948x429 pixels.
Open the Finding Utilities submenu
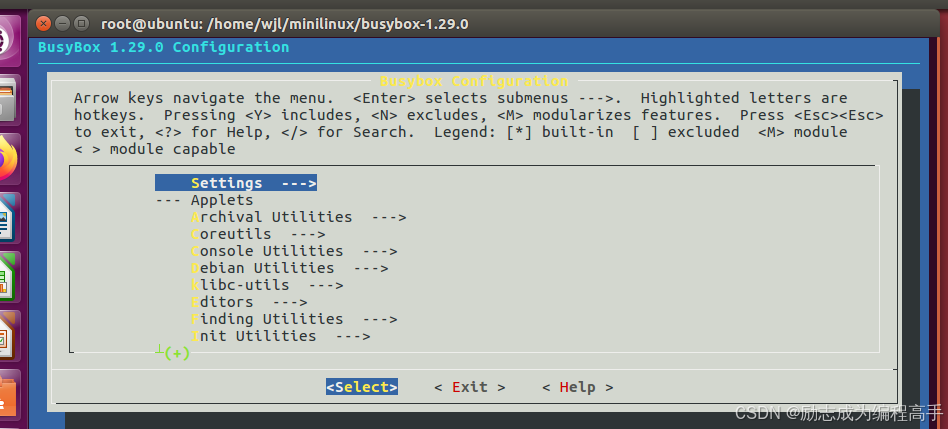(294, 318)
